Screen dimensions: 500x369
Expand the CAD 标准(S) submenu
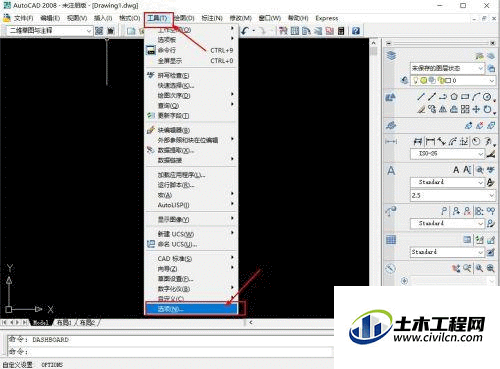tap(191, 259)
